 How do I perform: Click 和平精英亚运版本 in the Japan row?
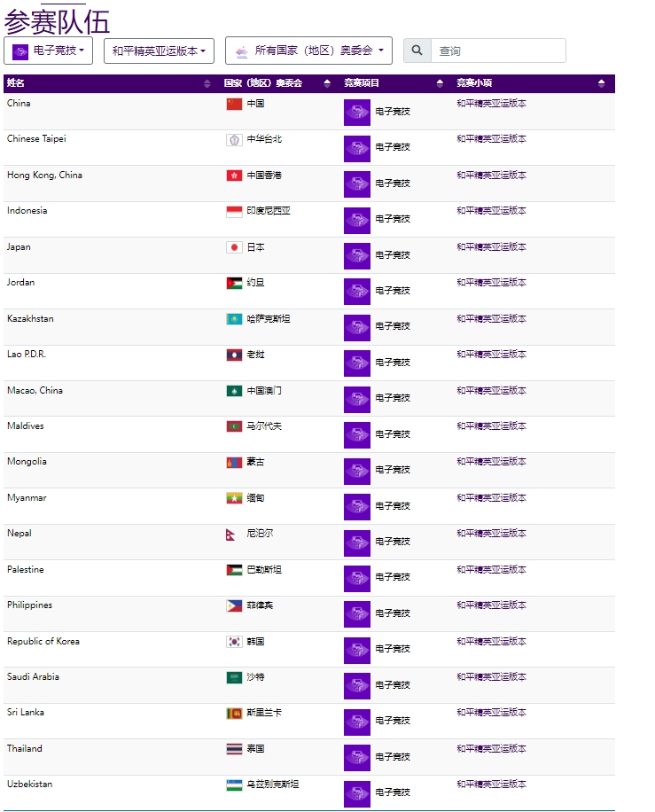[x=491, y=247]
